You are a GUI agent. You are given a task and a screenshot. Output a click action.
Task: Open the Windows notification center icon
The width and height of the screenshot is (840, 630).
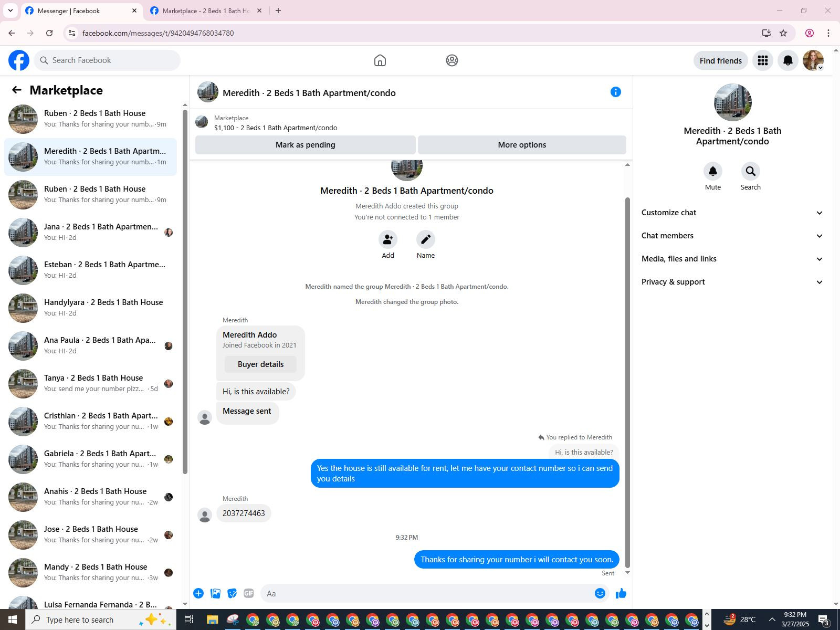point(824,619)
